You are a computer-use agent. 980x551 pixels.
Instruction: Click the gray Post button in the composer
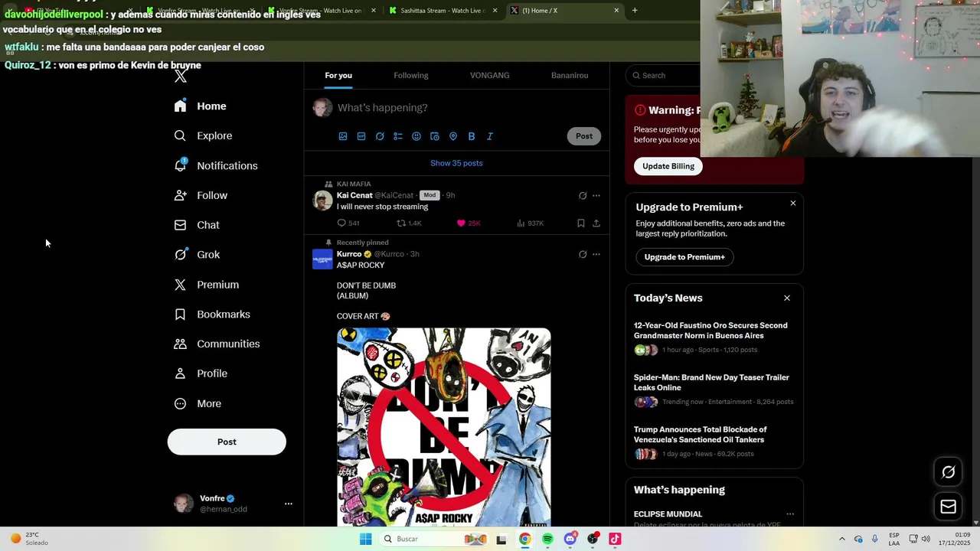[584, 136]
